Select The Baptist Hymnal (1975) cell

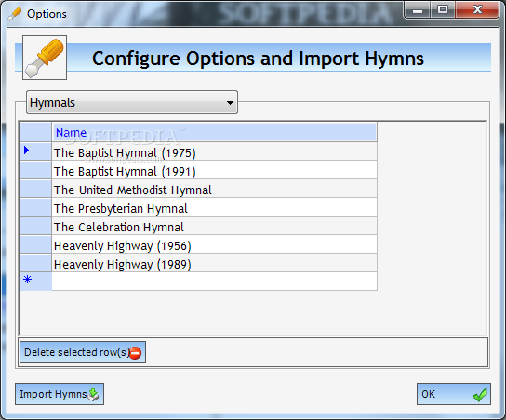(x=214, y=151)
